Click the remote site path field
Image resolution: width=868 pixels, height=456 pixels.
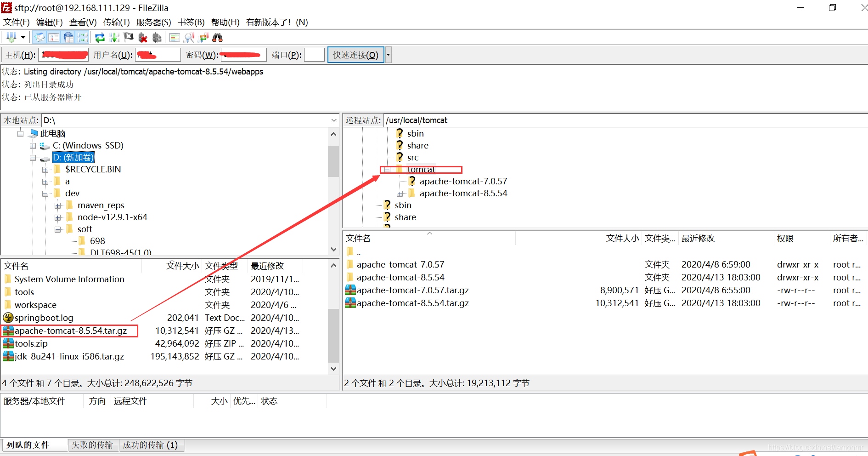pos(625,120)
